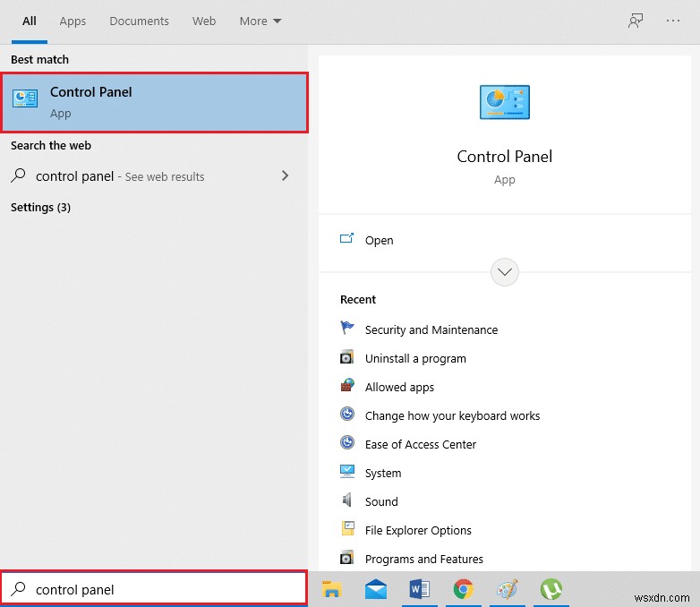Click icon beside Change how your keyboard works
700x607 pixels.
coord(347,414)
